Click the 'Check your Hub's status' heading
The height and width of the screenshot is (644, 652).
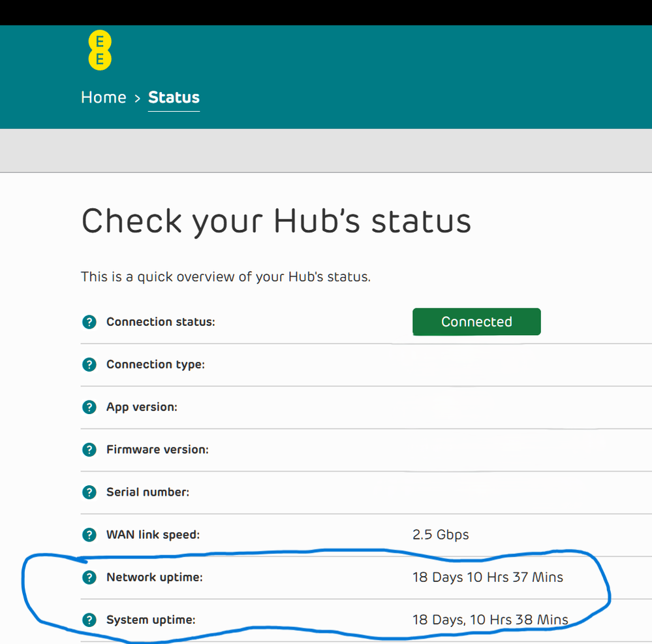click(x=276, y=221)
